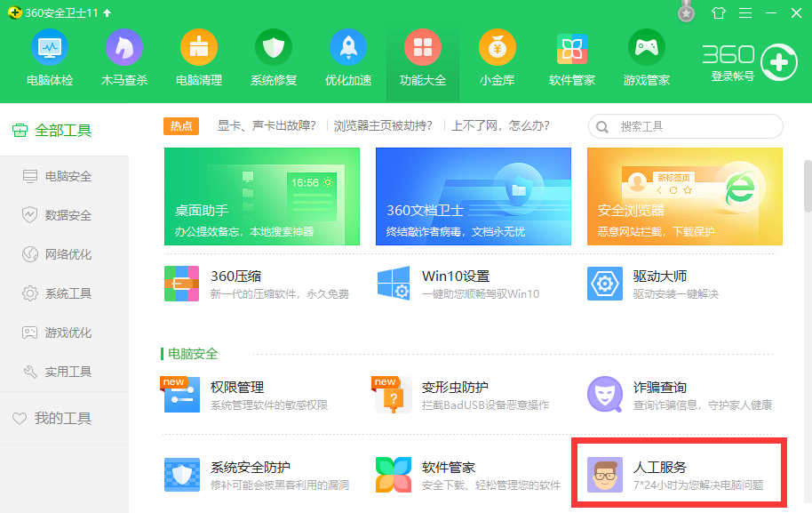
Task: Open the 安全浏览器 banner
Action: point(685,196)
